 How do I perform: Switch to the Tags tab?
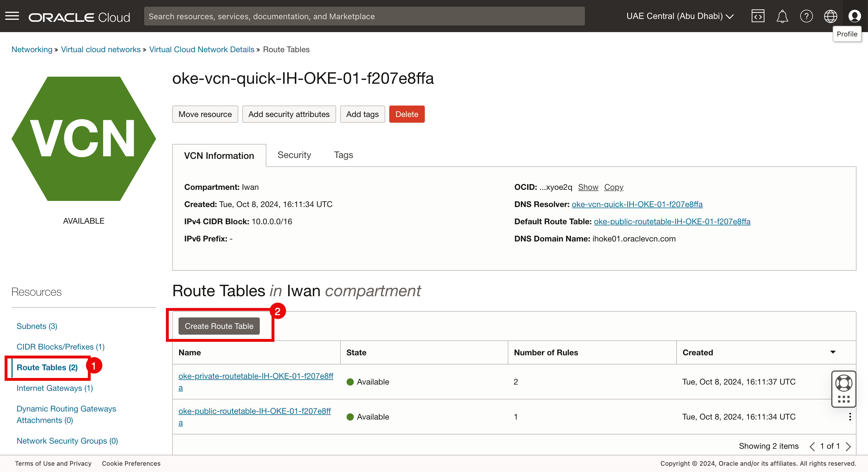(x=343, y=155)
